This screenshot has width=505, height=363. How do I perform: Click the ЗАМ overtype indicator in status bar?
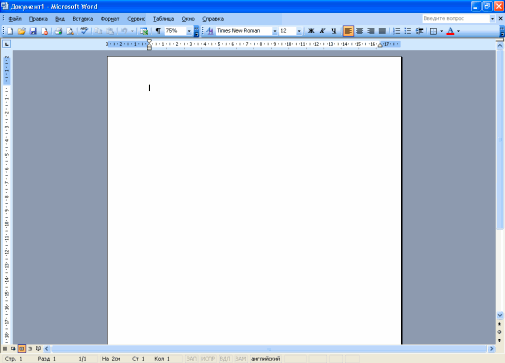click(x=240, y=359)
